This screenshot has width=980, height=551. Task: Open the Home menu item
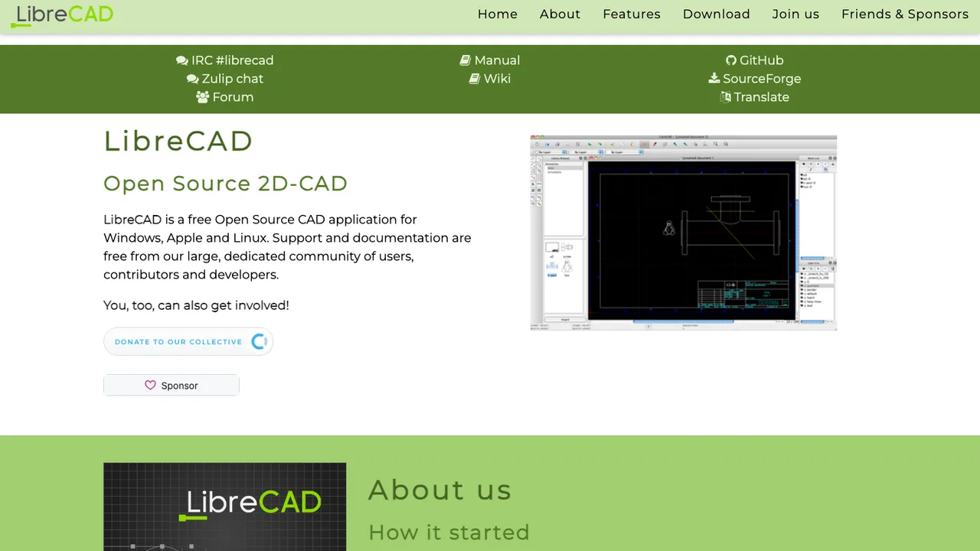pyautogui.click(x=498, y=14)
